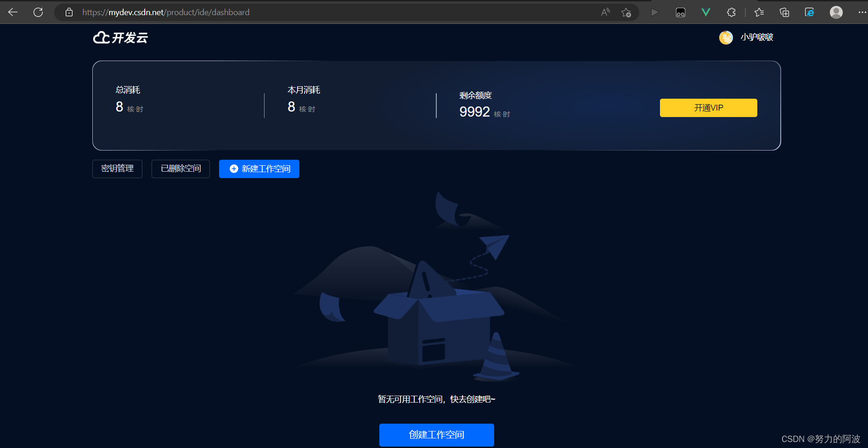Image resolution: width=868 pixels, height=448 pixels.
Task: Go back to the previous page
Action: click(13, 12)
